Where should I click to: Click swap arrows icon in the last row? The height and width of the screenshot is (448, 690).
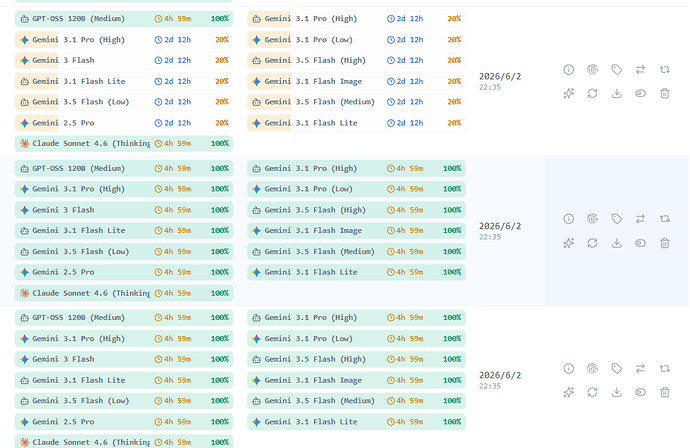(640, 368)
